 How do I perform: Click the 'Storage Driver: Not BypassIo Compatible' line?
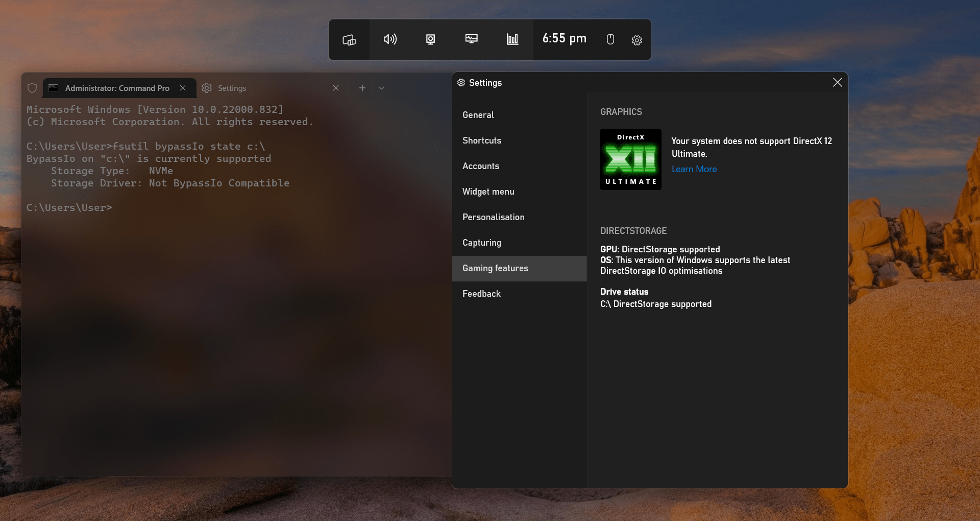click(x=170, y=183)
